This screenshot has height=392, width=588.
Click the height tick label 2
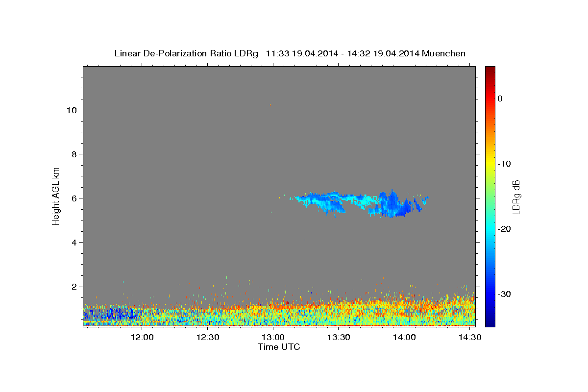pos(73,287)
